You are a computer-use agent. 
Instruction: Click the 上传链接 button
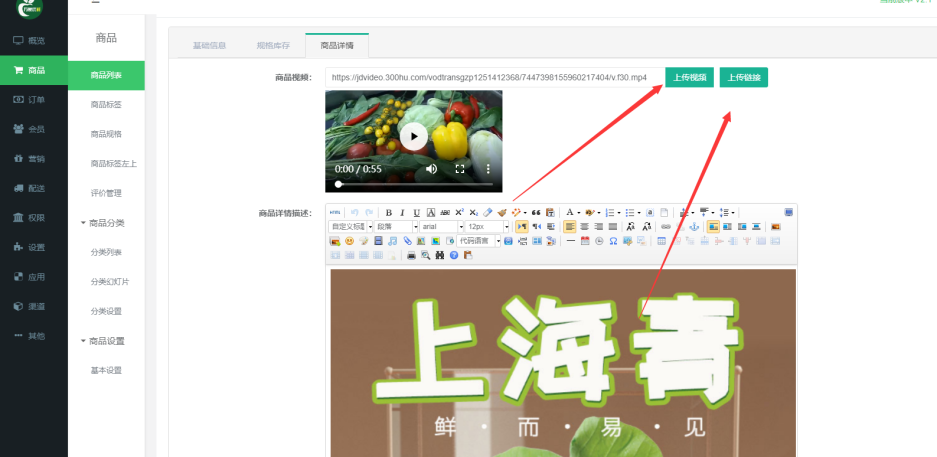(743, 77)
